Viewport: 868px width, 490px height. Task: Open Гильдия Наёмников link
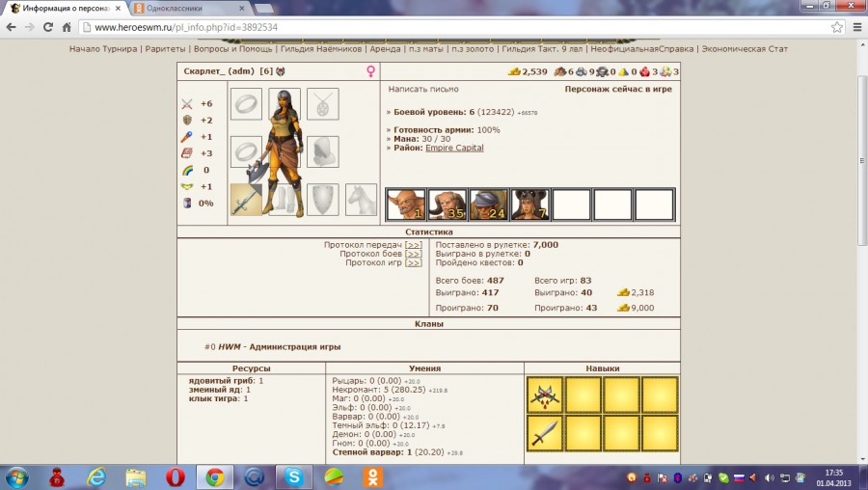(321, 49)
